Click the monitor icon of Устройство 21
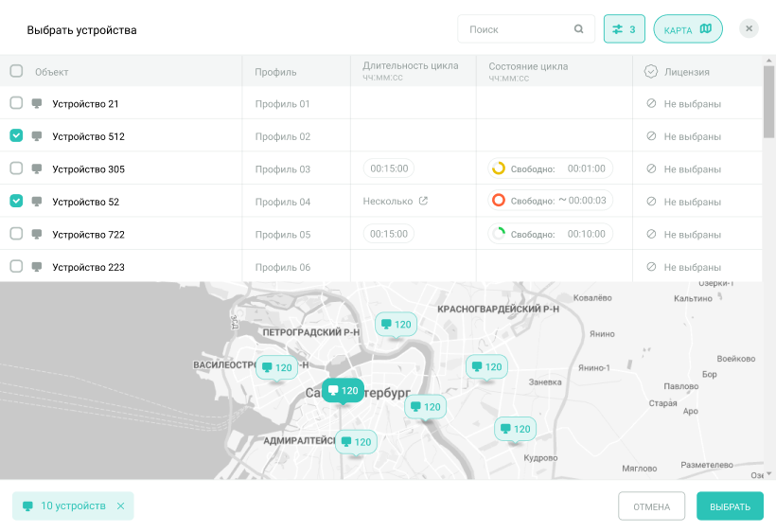776x532 pixels. [x=37, y=103]
